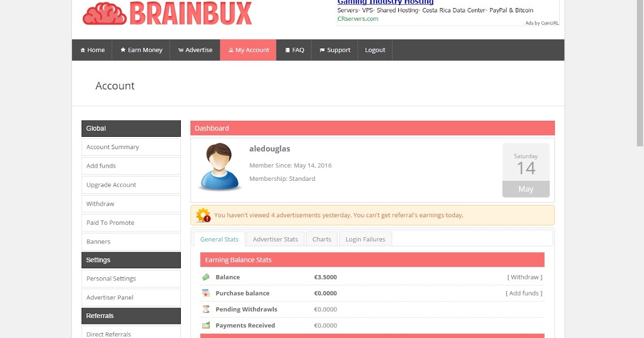Switch to the Advertiser Stats tab
The width and height of the screenshot is (644, 338).
click(275, 239)
